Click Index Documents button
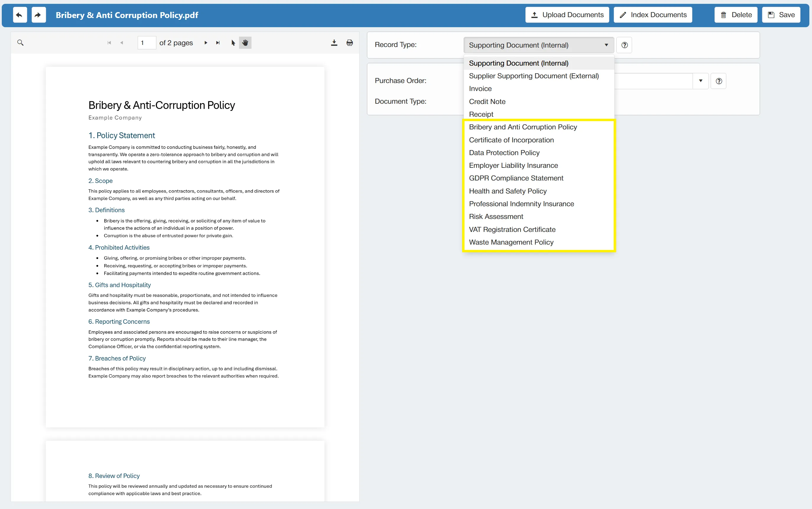This screenshot has width=812, height=509. [x=653, y=15]
